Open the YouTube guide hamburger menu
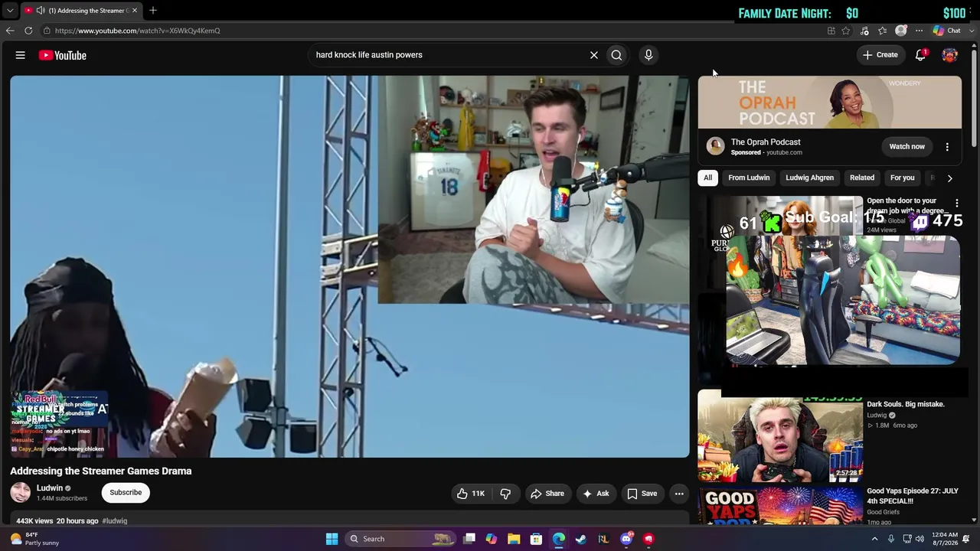Viewport: 980px width, 551px height. [x=21, y=55]
